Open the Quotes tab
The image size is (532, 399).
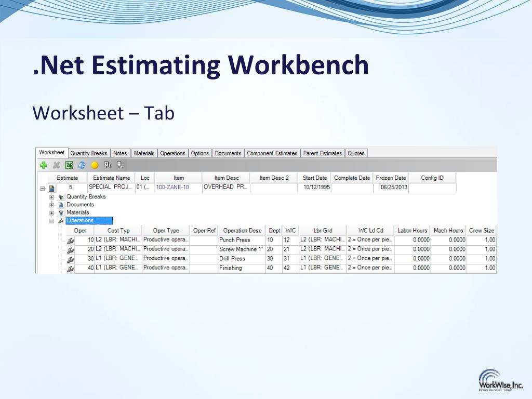click(x=356, y=153)
